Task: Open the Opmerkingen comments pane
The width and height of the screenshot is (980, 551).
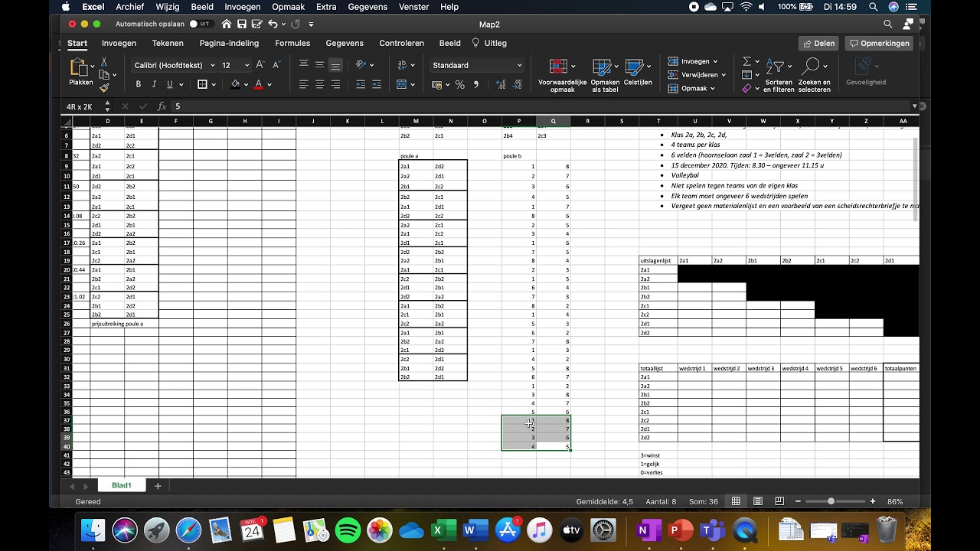Action: [880, 44]
